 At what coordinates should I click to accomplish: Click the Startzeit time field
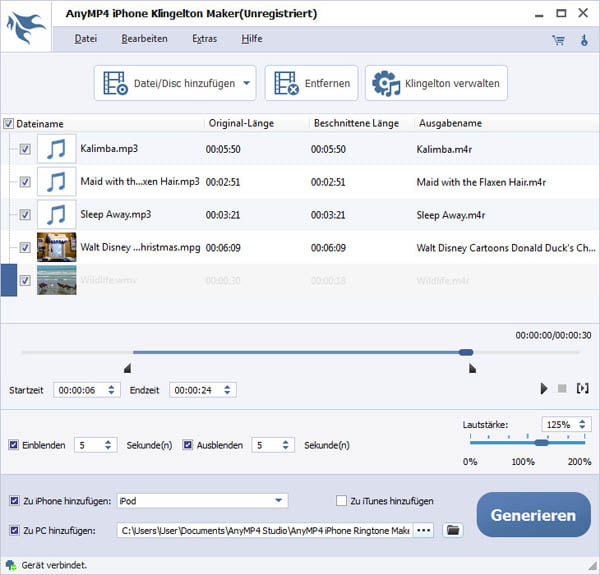87,390
